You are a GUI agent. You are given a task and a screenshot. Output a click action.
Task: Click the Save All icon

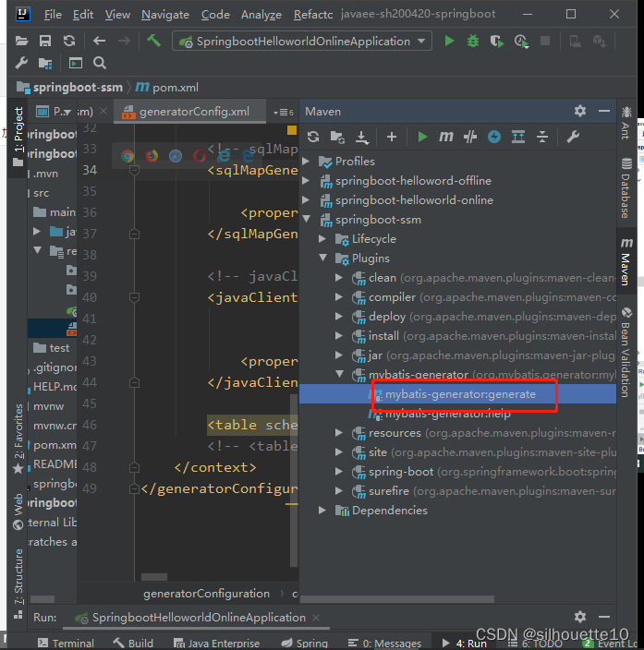point(45,41)
